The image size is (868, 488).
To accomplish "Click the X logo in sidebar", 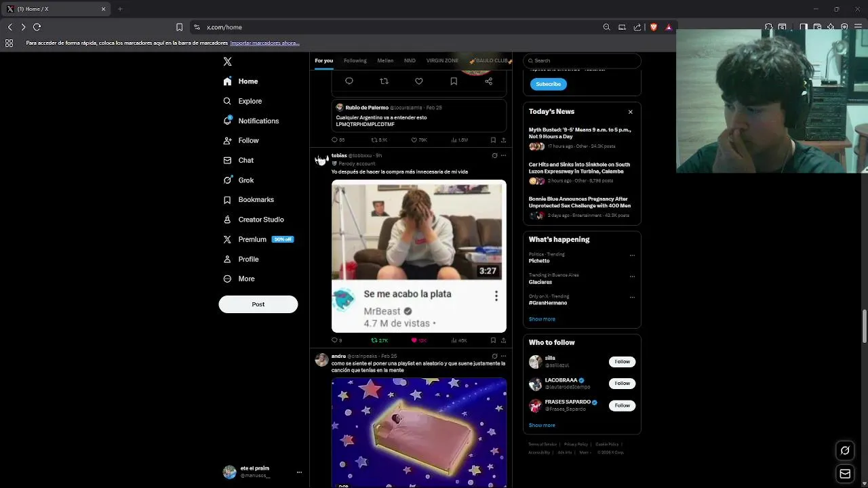I will coord(228,61).
